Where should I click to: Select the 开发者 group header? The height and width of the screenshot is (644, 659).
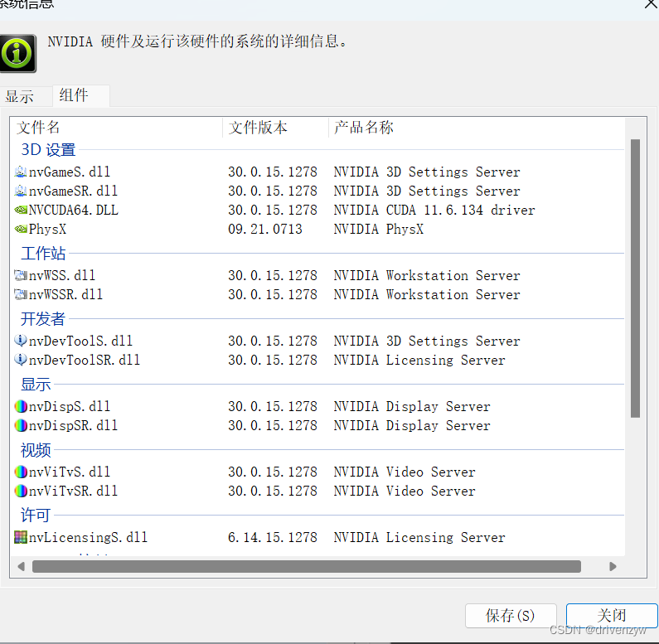click(43, 318)
